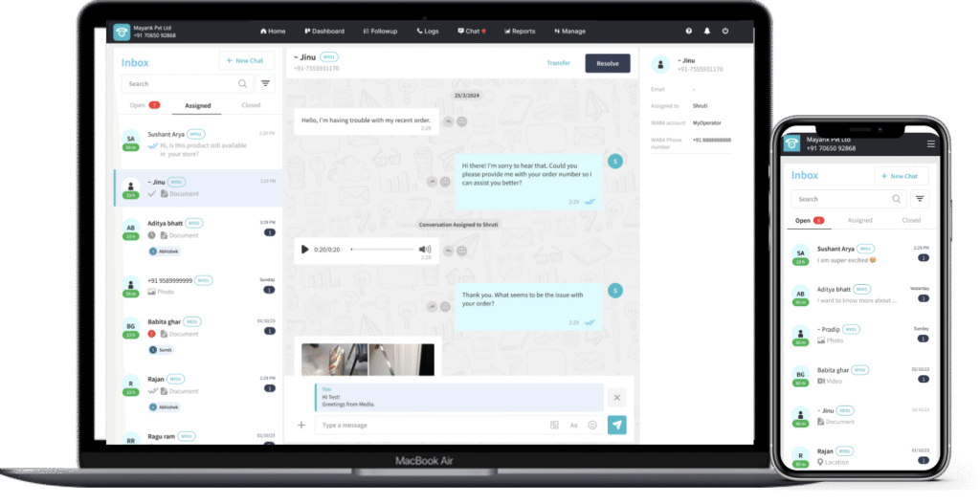Viewport: 980px width, 504px height.
Task: Click the phone inbox Search field
Action: [848, 199]
